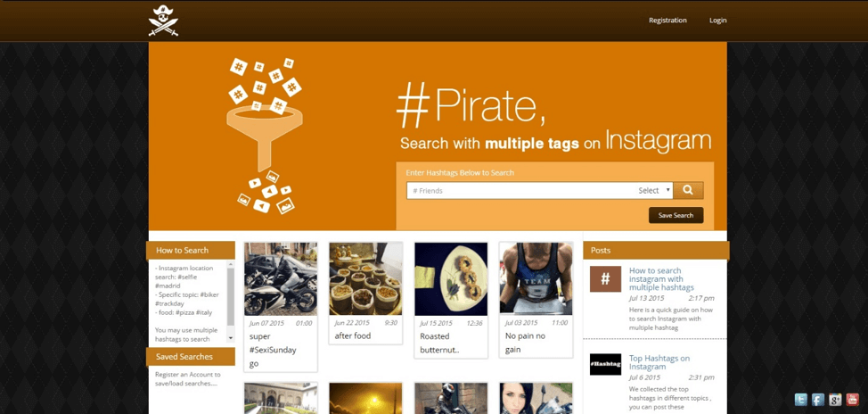The width and height of the screenshot is (868, 414).
Task: Open the courtyard building photo thumbnail
Action: tap(281, 399)
